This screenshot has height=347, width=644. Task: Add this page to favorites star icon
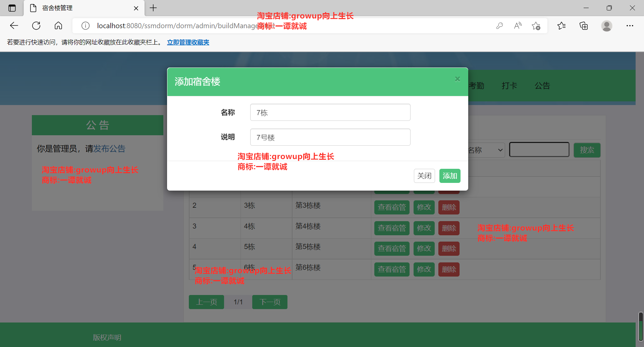[536, 26]
